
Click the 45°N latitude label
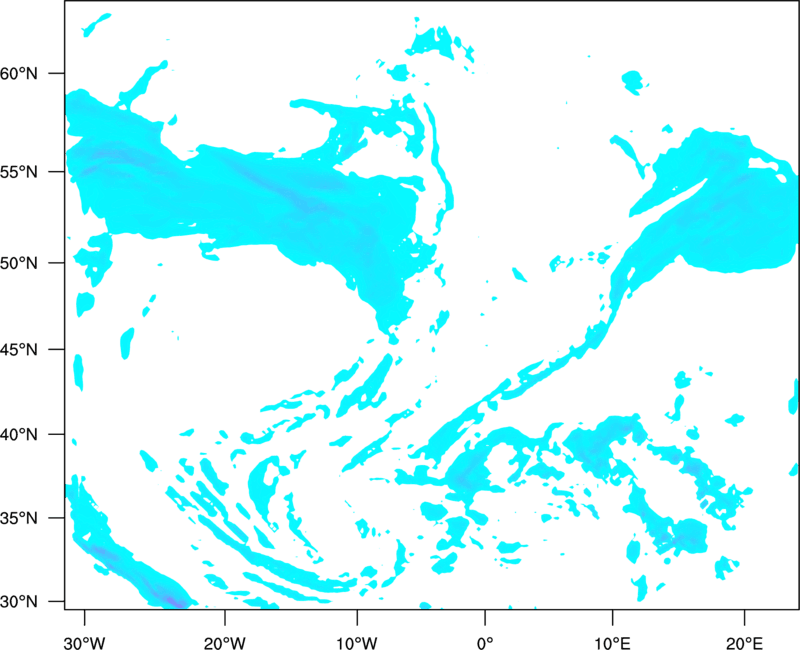[19, 349]
